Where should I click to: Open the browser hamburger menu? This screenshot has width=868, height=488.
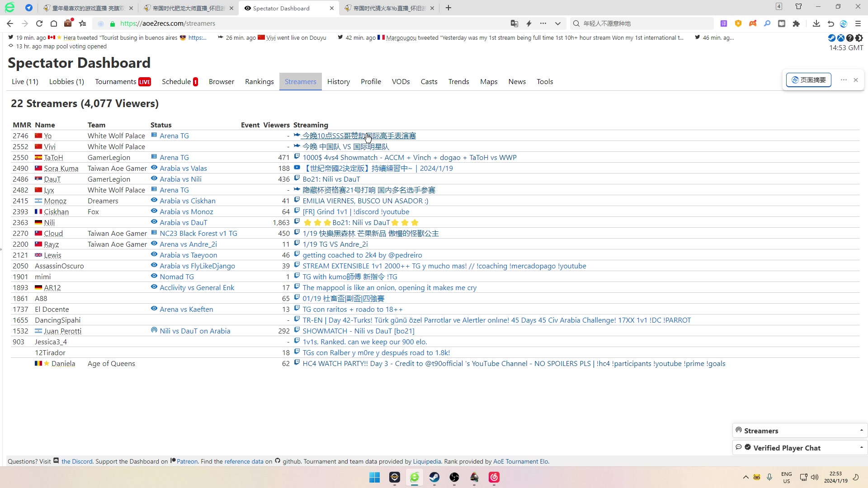click(x=858, y=23)
